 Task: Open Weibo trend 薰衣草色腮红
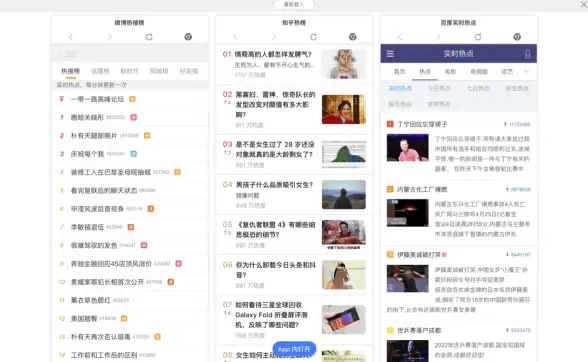pyautogui.click(x=91, y=300)
